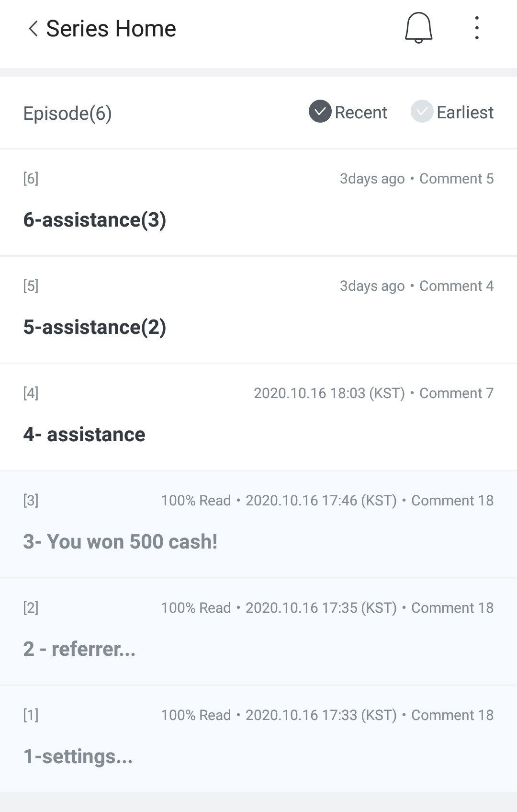Select the Earliest sort checkmark
This screenshot has height=812, width=517.
coord(422,112)
